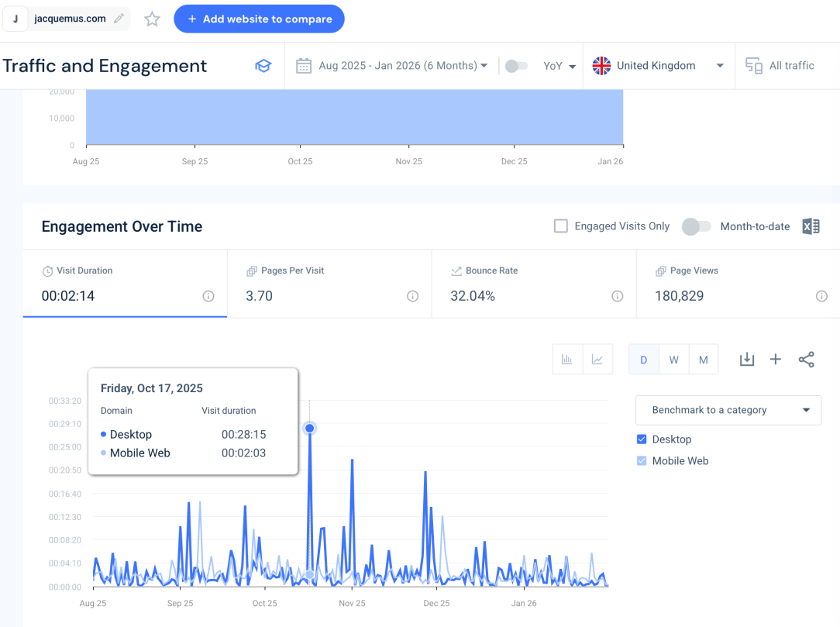The height and width of the screenshot is (627, 840).
Task: Select the Pages Per Visit tab
Action: point(329,284)
